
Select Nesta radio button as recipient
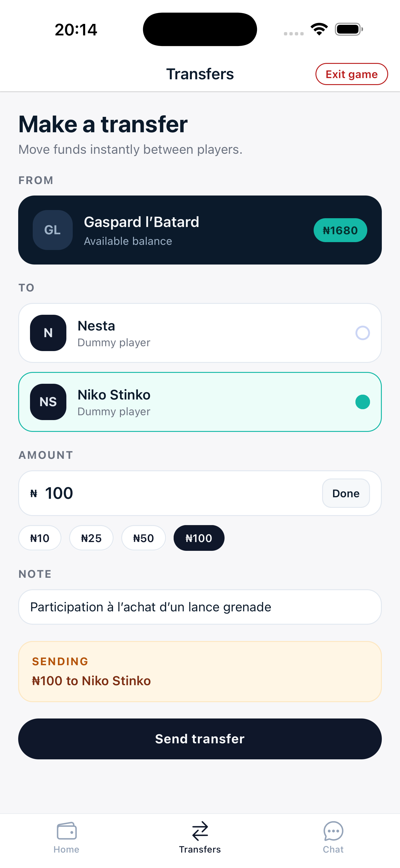pyautogui.click(x=362, y=333)
